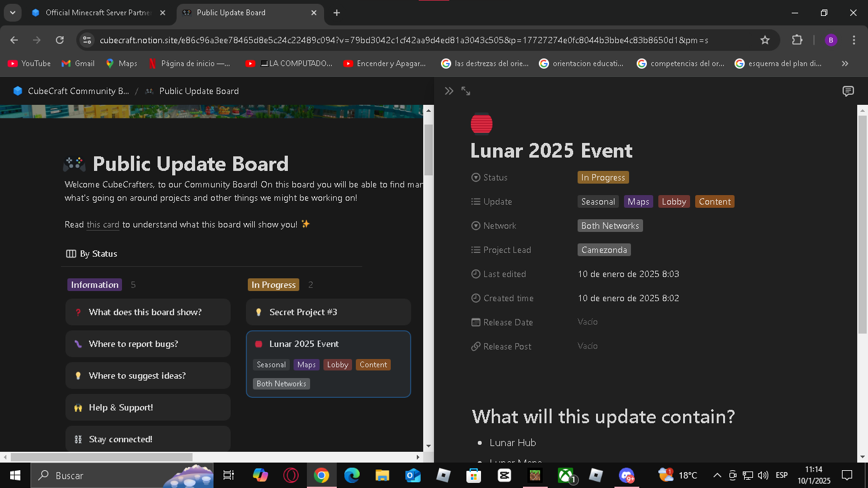Open the Chrome tab search dropdown
Screen dimensions: 868x488
coord(12,13)
